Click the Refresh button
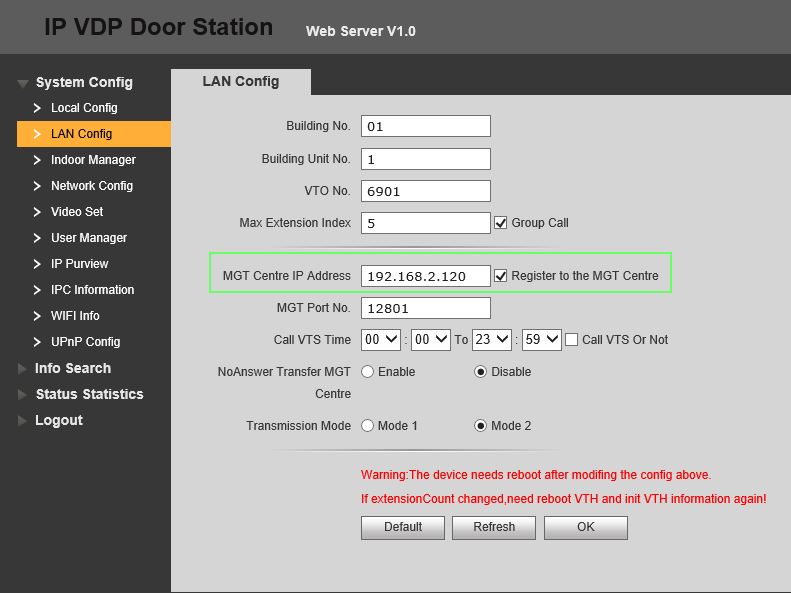The height and width of the screenshot is (593, 791). (x=494, y=527)
